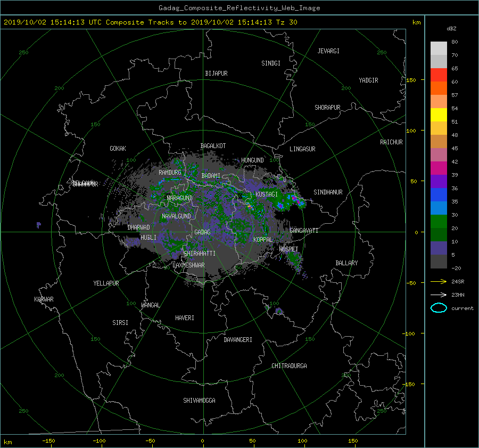Choose the light gray 70-80 dBZ swatch
The image size is (479, 448).
[439, 48]
